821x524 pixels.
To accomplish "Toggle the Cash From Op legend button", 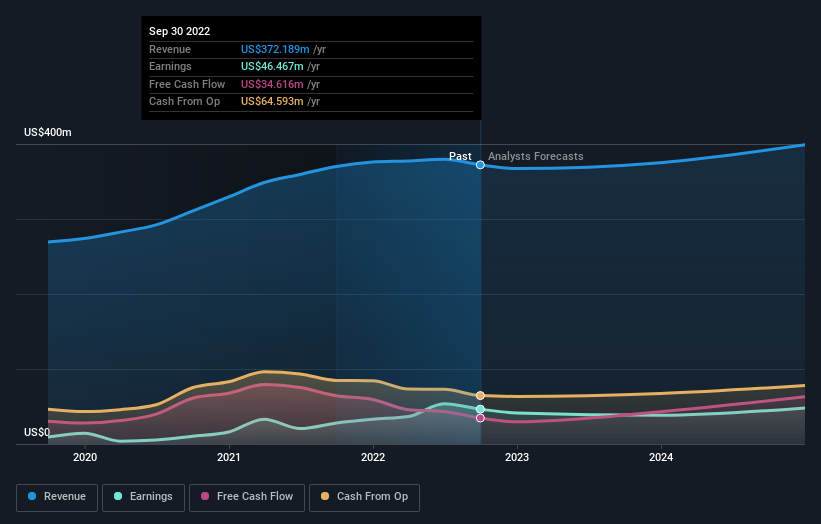I will (364, 497).
